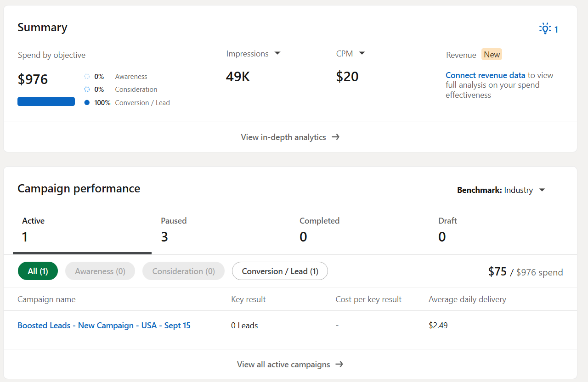
Task: Open the insights lightbulb notification
Action: (x=545, y=28)
